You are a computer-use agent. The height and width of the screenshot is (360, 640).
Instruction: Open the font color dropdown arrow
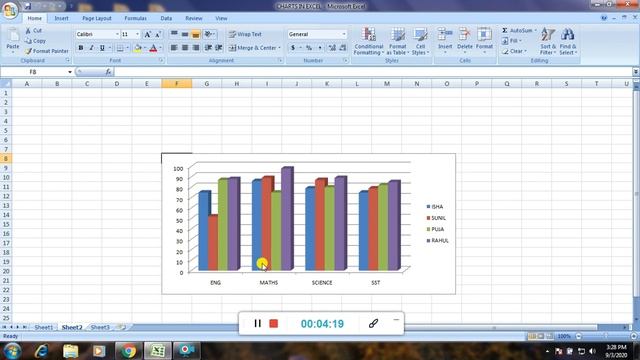160,48
